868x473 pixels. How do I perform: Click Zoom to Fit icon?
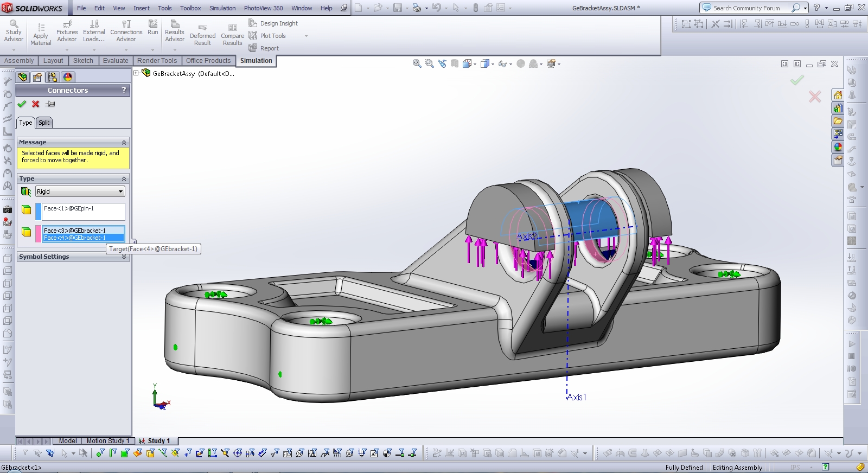point(417,63)
